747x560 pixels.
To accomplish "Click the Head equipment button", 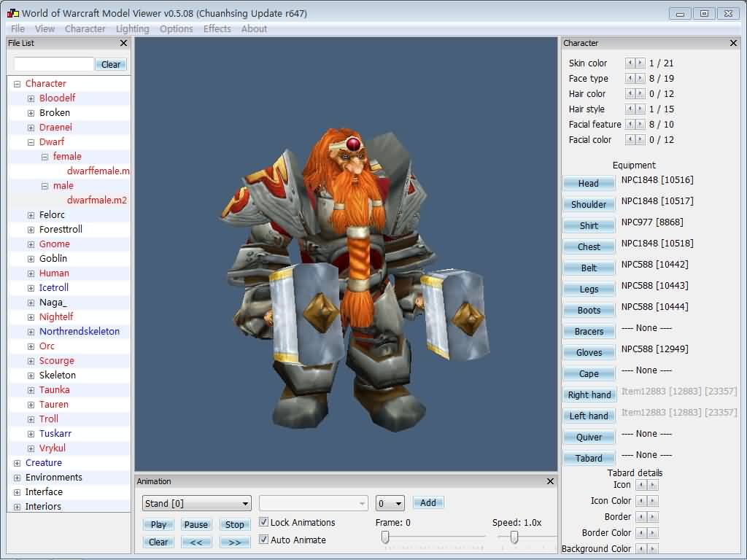I will point(589,183).
